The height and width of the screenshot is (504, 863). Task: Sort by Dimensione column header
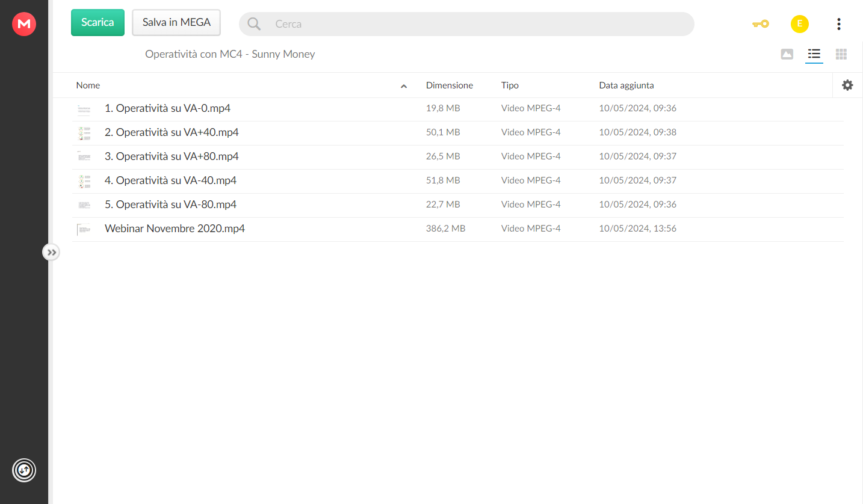(x=450, y=85)
